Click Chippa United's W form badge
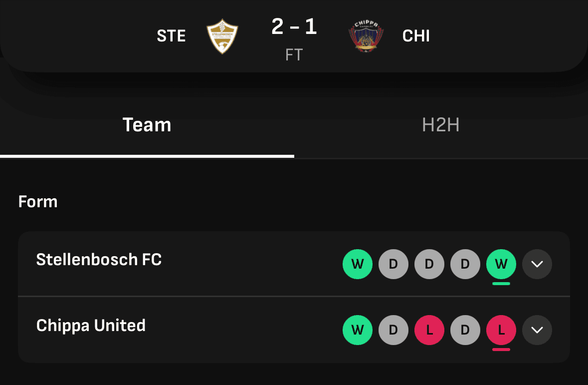This screenshot has height=385, width=588. (x=358, y=330)
